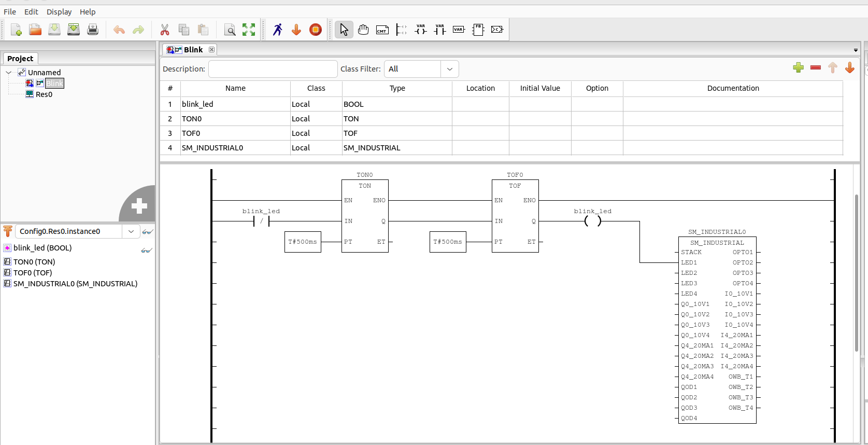Add a power rail tool
Image resolution: width=868 pixels, height=445 pixels.
(x=402, y=30)
